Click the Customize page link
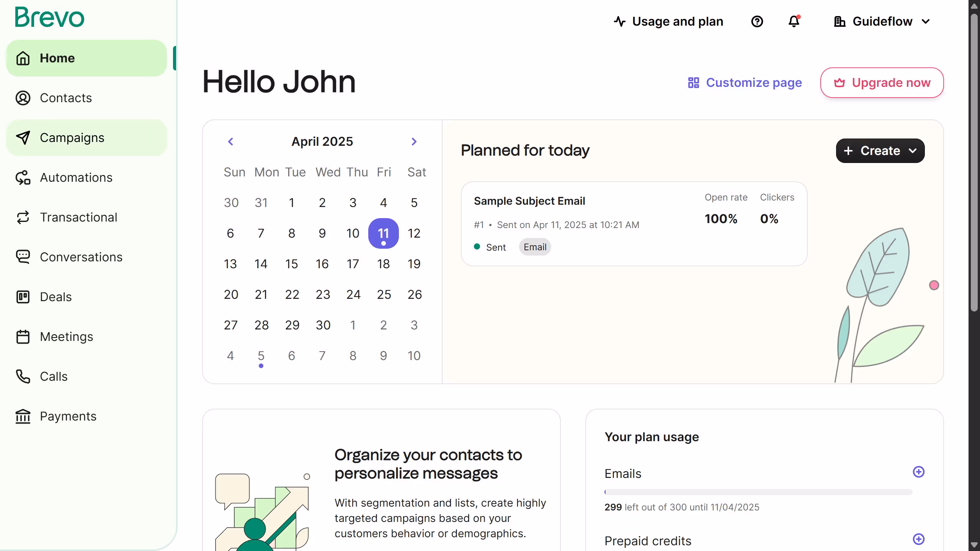This screenshot has height=551, width=980. click(x=745, y=83)
